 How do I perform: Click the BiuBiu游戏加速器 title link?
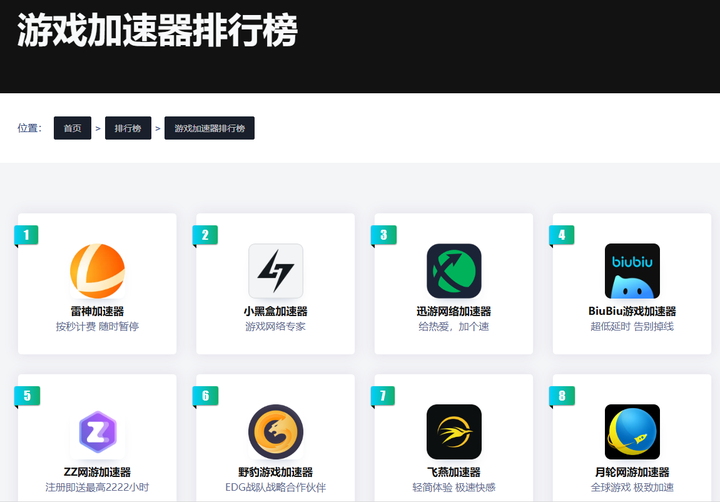tap(632, 311)
